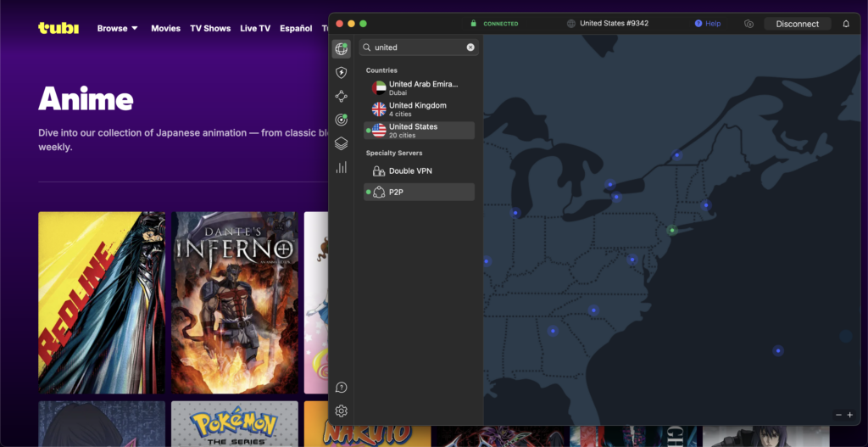868x447 pixels.
Task: Click the Tubi logo
Action: tap(58, 28)
